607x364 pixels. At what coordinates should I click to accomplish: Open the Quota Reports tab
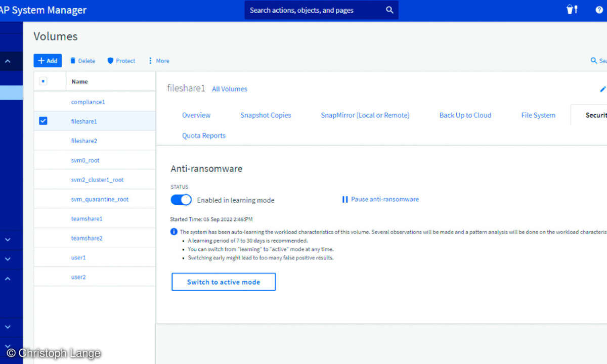coord(204,135)
